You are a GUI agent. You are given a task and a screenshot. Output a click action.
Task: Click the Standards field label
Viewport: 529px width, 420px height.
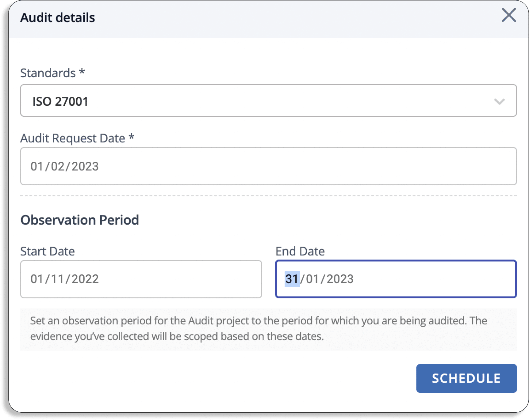pos(52,73)
